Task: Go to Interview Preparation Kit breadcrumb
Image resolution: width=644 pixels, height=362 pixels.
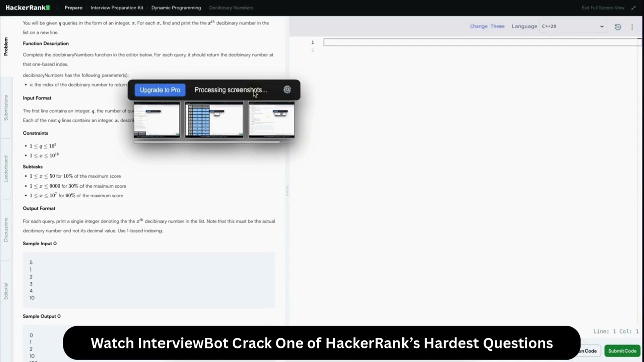Action: [117, 8]
